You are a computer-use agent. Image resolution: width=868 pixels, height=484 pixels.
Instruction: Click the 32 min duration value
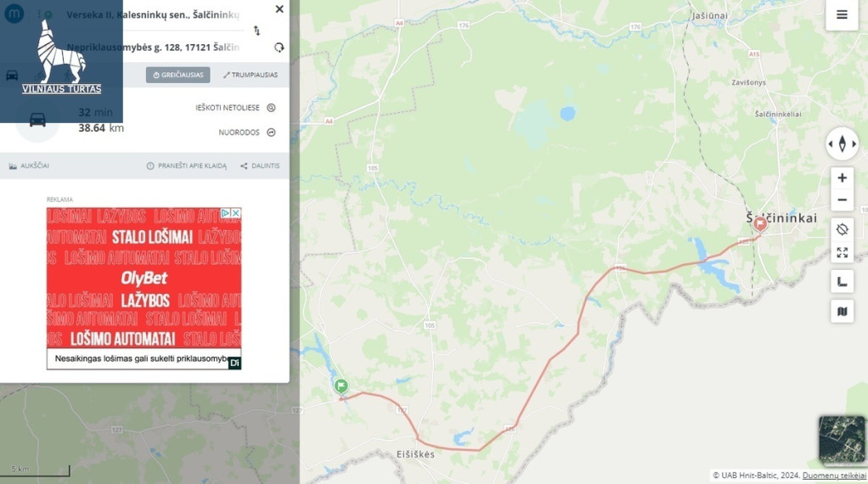[x=95, y=112]
